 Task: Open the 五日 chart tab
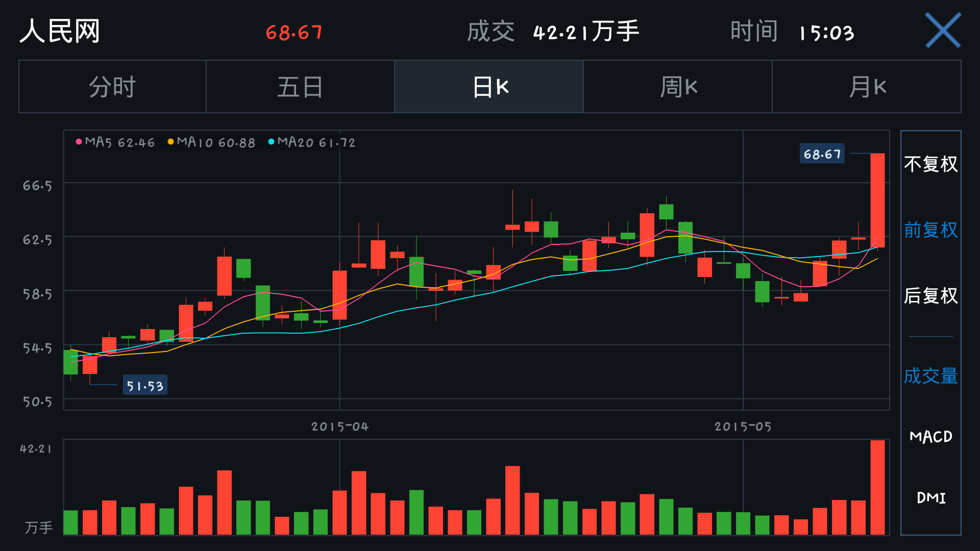click(300, 87)
